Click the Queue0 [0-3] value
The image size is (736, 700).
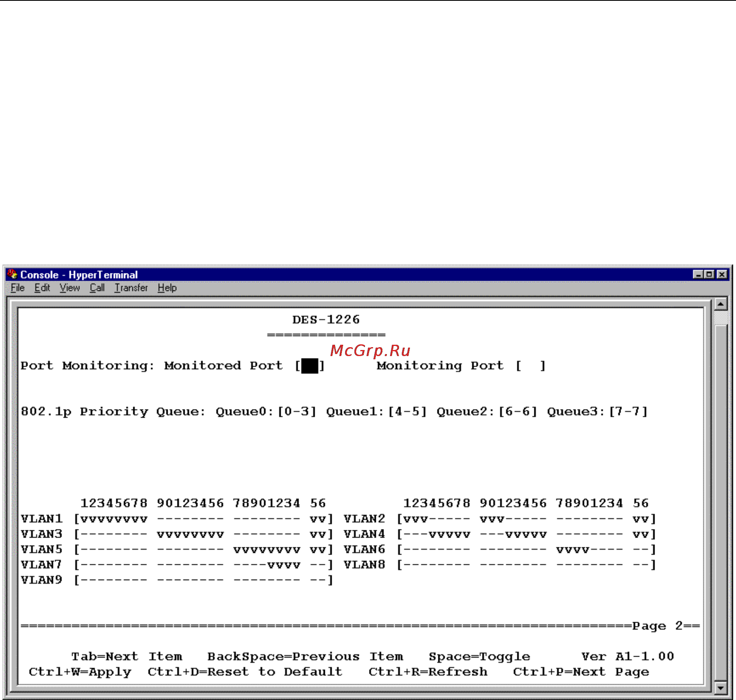point(297,412)
